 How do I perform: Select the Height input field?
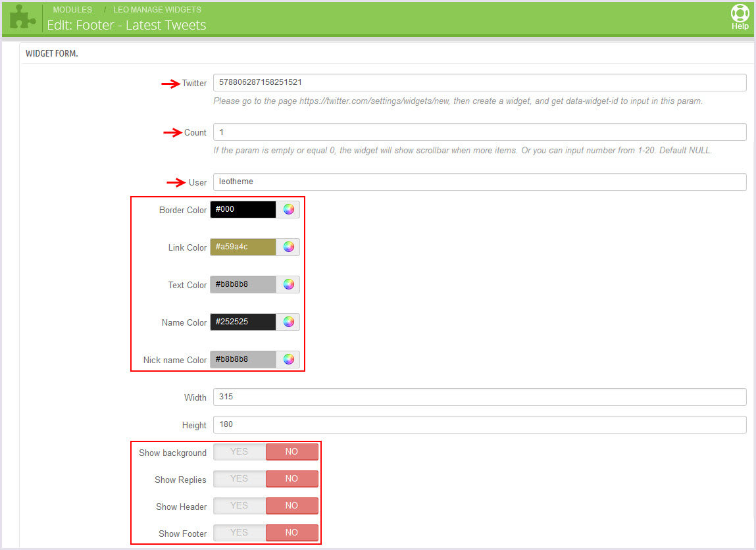pos(479,425)
